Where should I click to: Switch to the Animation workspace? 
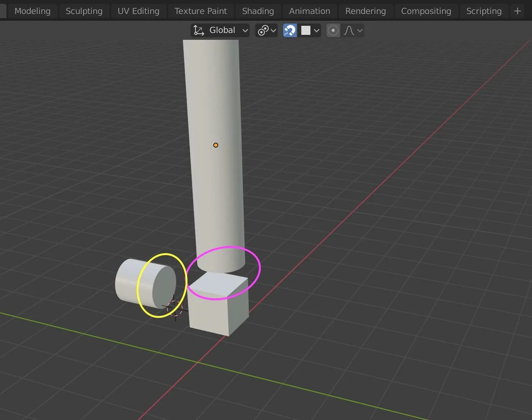310,11
